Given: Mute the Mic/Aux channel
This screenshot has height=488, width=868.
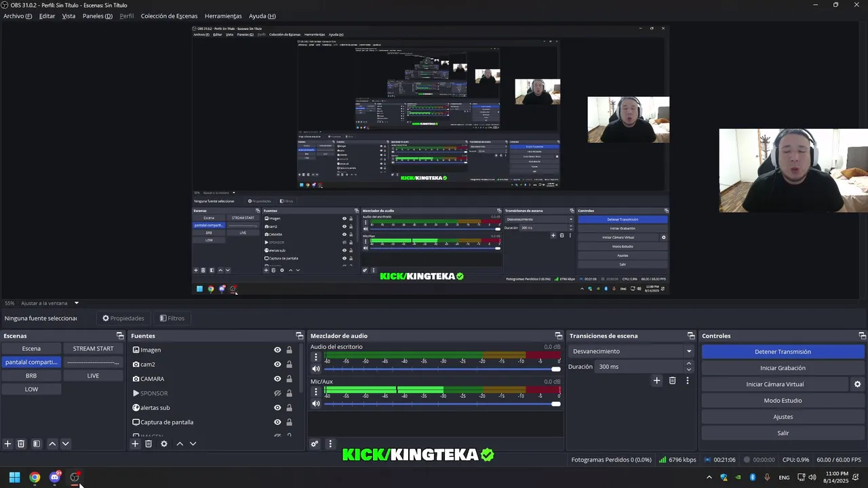Looking at the screenshot, I should (x=315, y=404).
